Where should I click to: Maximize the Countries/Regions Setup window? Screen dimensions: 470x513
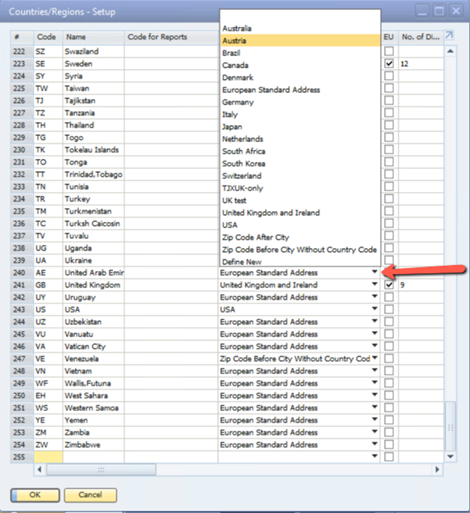[439, 11]
